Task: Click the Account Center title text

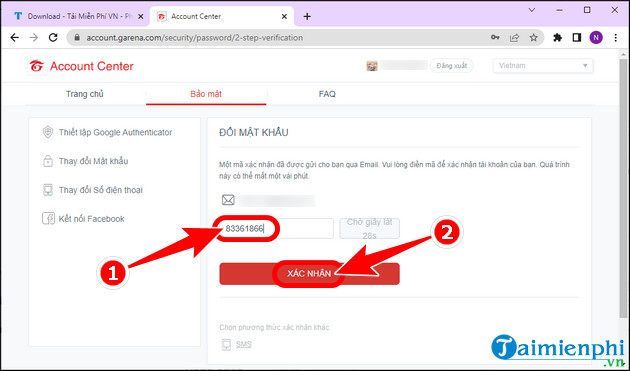Action: click(92, 66)
